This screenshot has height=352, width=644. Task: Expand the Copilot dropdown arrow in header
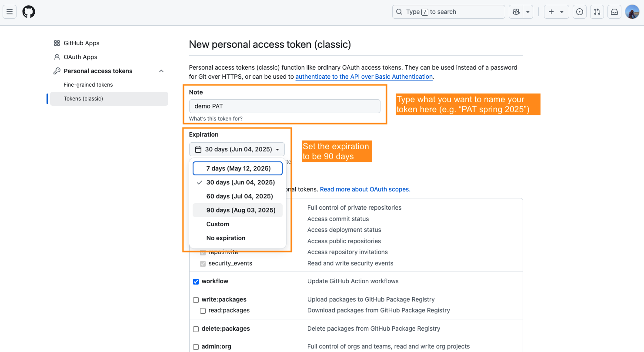(x=528, y=12)
